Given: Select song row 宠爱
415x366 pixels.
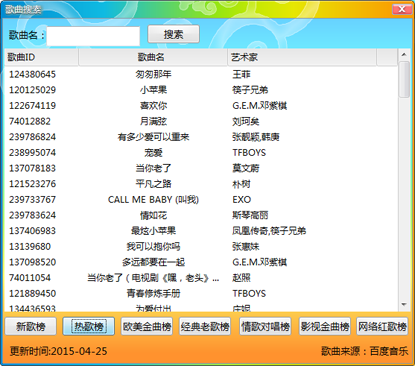Looking at the screenshot, I should 201,153.
